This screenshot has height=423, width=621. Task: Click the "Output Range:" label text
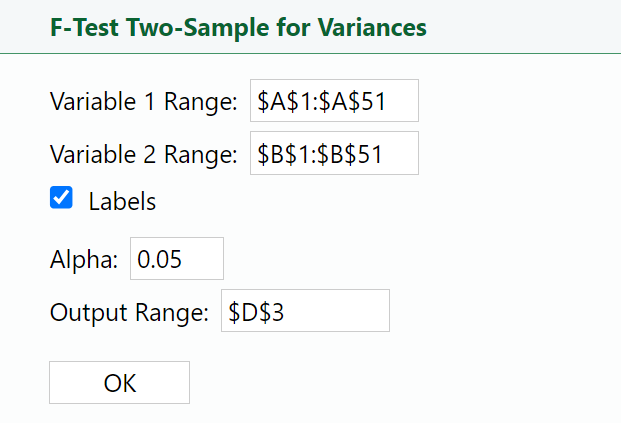click(x=129, y=312)
